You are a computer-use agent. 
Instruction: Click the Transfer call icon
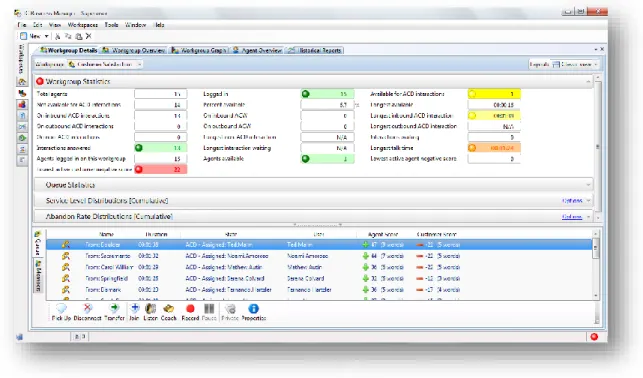click(x=114, y=312)
